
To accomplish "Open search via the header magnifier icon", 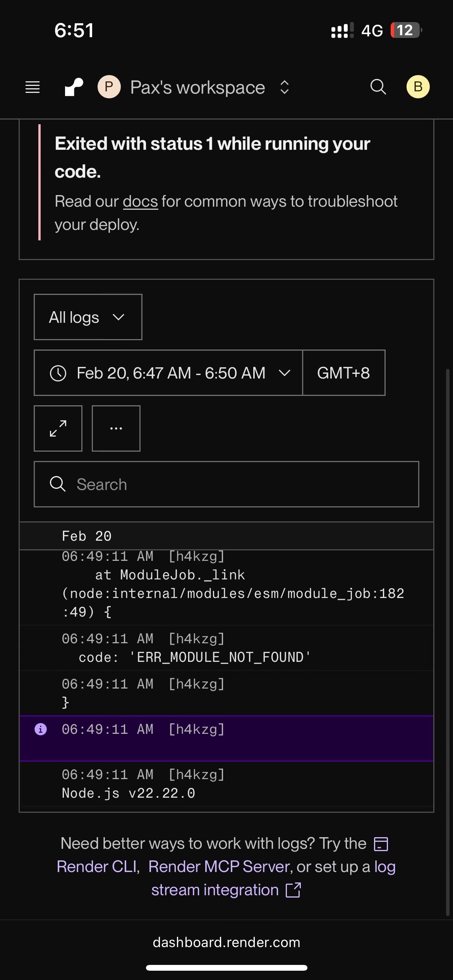I will (x=378, y=87).
